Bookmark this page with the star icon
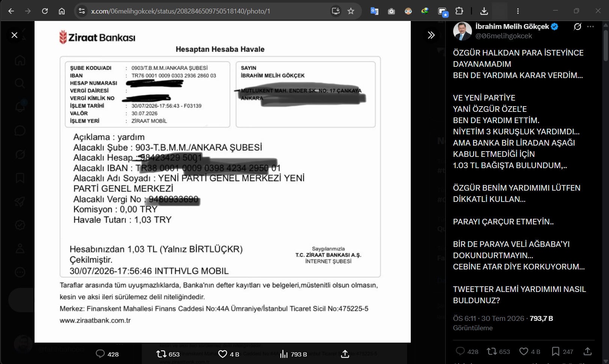Screen dimensions: 609x364 [351, 11]
